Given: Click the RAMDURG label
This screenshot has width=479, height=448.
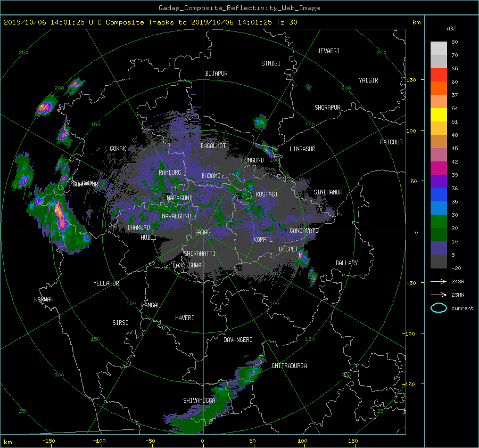Looking at the screenshot, I should click(170, 173).
